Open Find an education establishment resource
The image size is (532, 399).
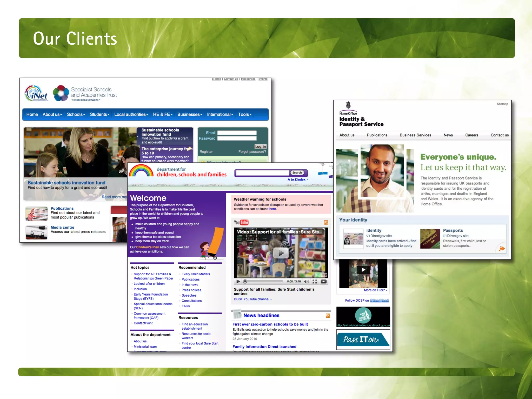(x=195, y=327)
